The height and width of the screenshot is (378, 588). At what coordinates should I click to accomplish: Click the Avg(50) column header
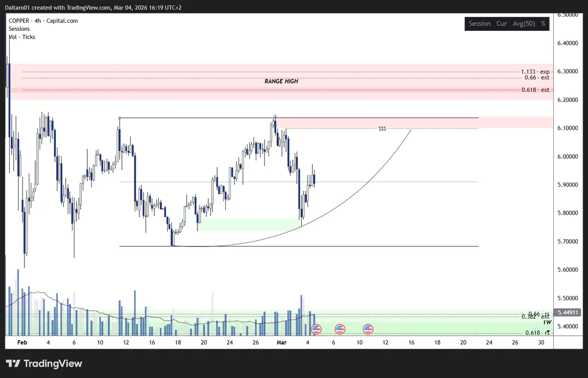pos(524,24)
